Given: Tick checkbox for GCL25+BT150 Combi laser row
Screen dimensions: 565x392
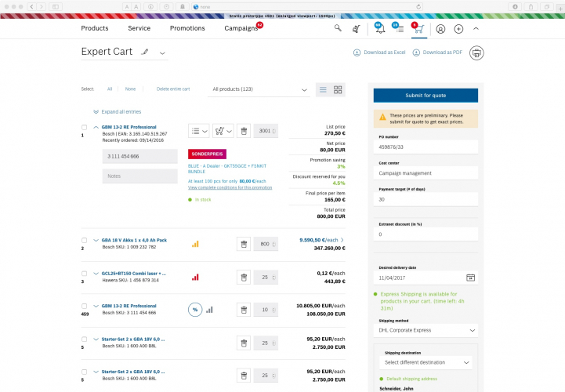Looking at the screenshot, I should click(x=84, y=274).
